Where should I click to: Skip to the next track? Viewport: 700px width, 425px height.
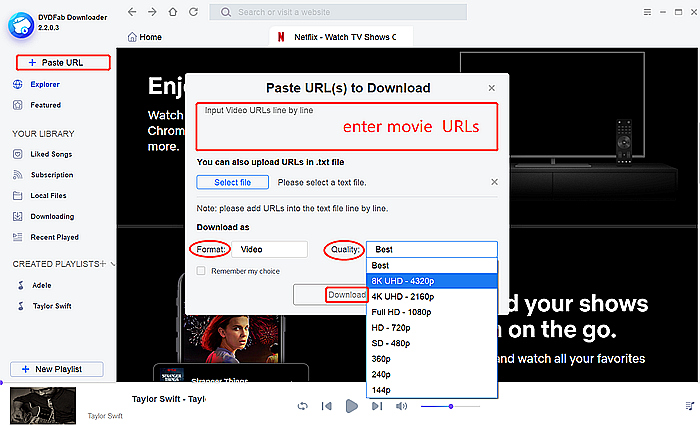coord(376,406)
